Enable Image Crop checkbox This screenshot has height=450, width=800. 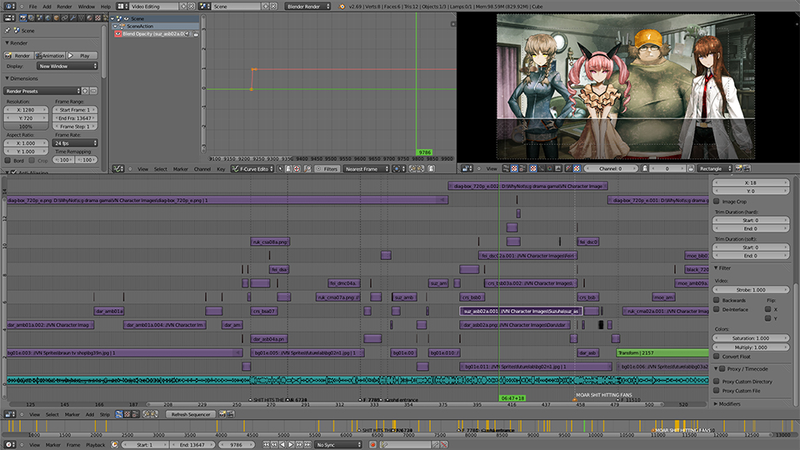coord(717,201)
